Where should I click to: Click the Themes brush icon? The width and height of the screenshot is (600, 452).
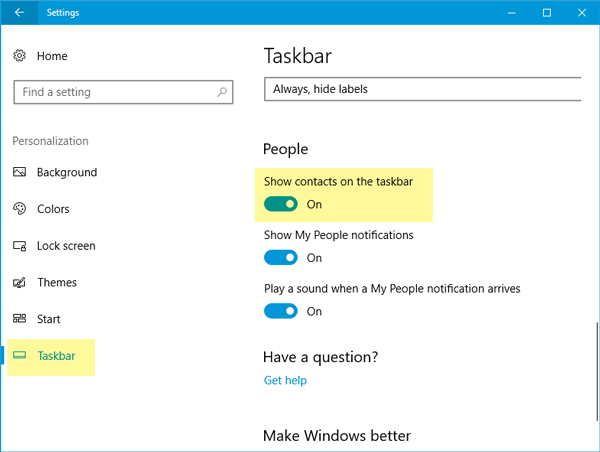pos(20,282)
